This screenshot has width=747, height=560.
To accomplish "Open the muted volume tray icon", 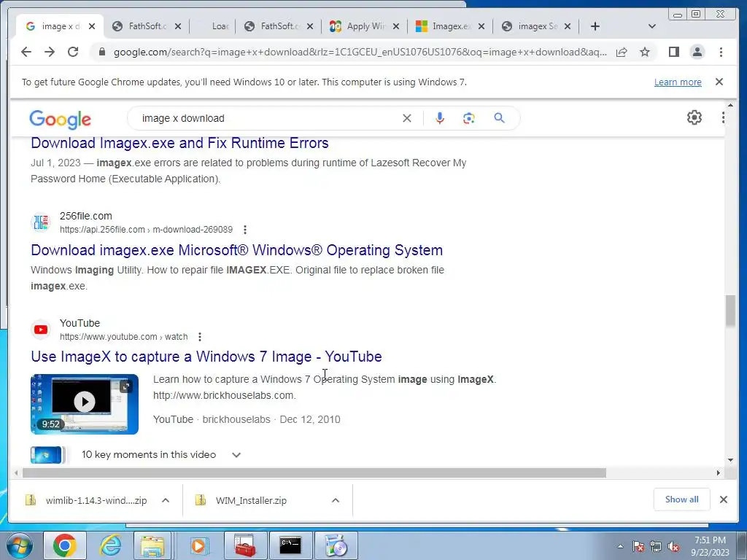I will coord(673,546).
